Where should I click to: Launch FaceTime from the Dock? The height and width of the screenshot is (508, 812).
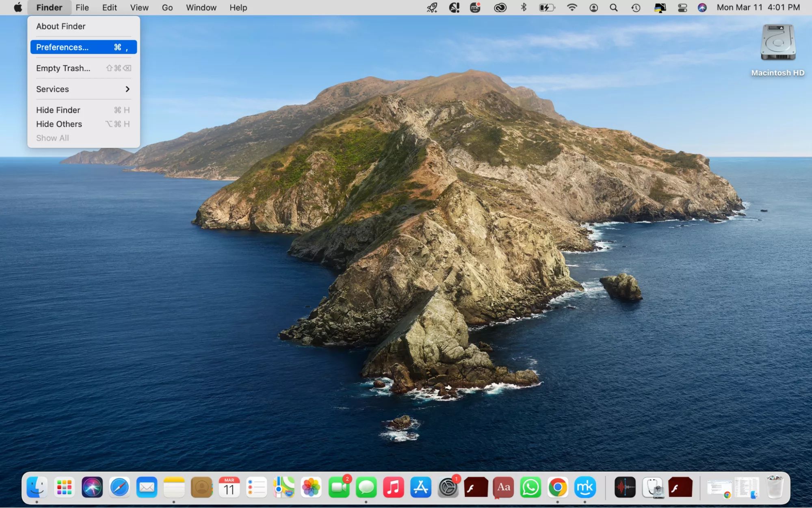click(x=339, y=487)
